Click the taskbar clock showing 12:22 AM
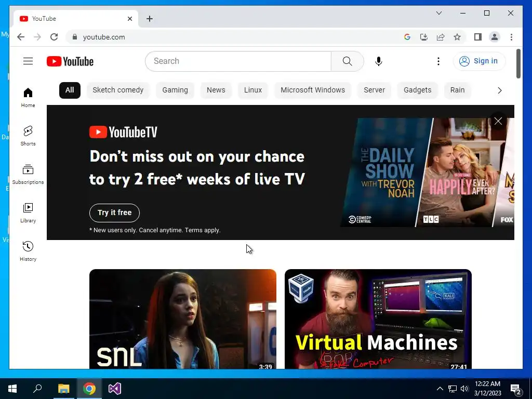 pos(487,389)
